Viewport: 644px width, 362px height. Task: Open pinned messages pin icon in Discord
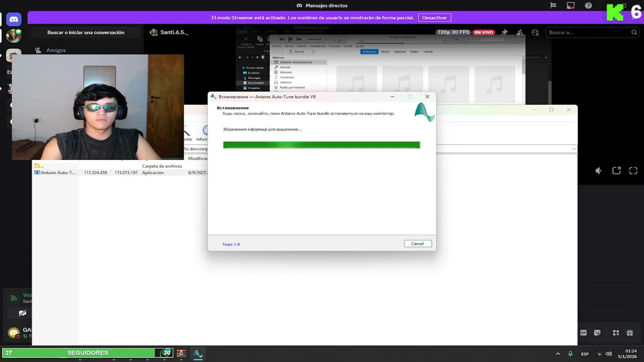pyautogui.click(x=505, y=32)
